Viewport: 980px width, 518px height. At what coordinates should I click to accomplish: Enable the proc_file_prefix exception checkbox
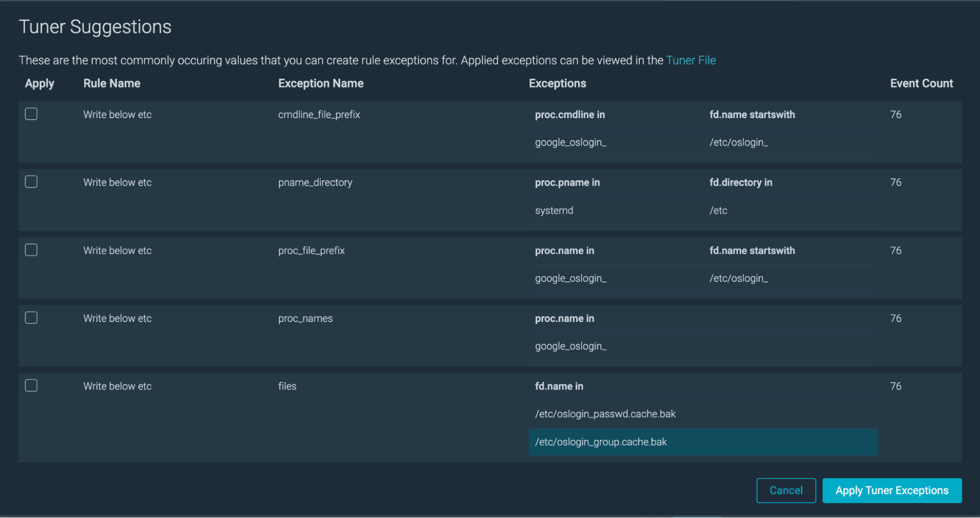click(x=31, y=250)
